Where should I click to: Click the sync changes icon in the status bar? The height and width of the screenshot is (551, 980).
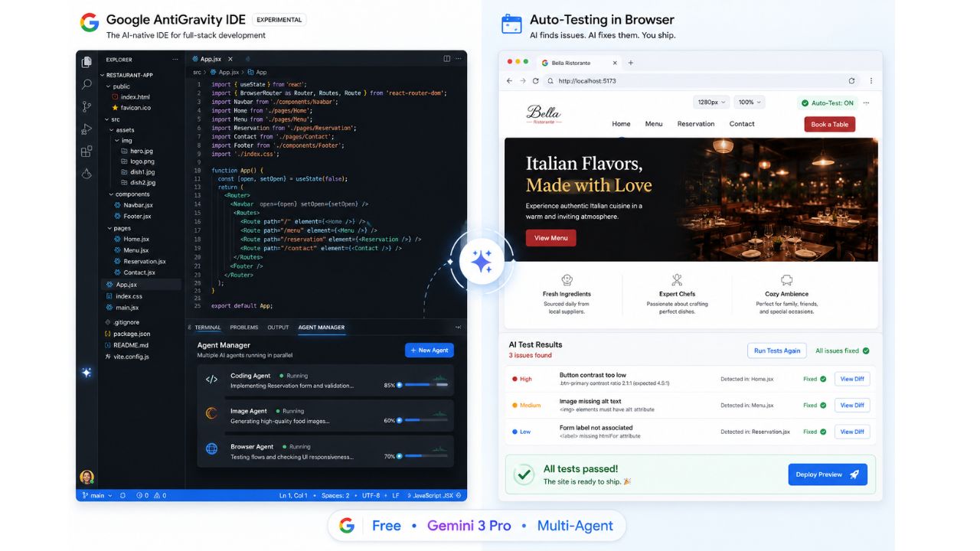pos(122,495)
